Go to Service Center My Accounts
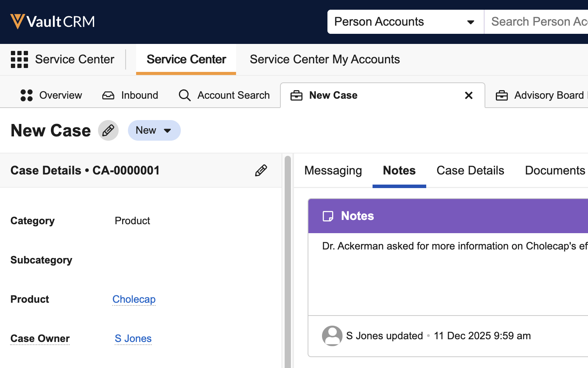 325,59
